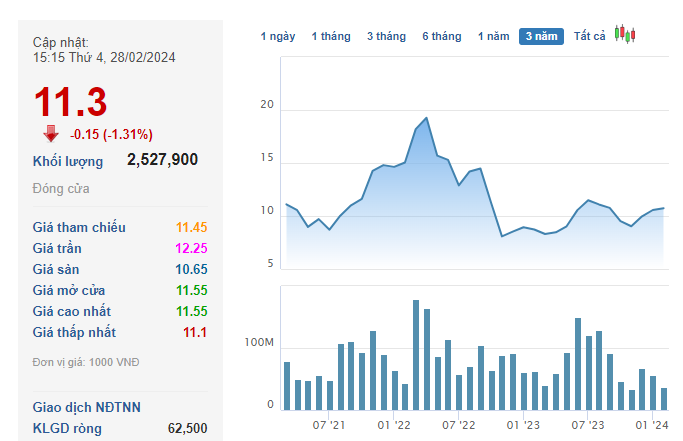Screen dimensions: 683x441
Task: Click the 01 '23 x-axis label
Action: point(523,425)
